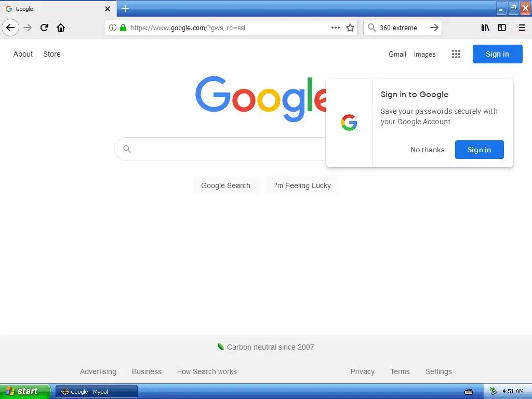
Task: Show site information icon in address bar
Action: point(113,28)
